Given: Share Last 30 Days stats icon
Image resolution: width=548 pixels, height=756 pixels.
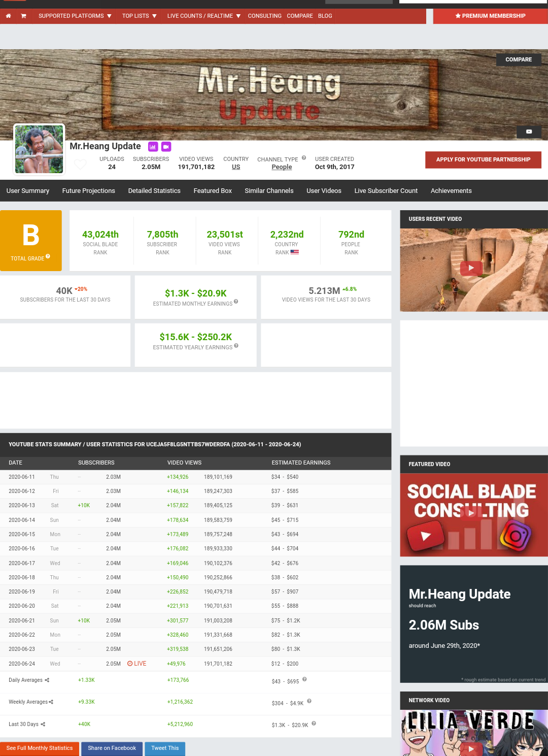Looking at the screenshot, I should coord(43,725).
